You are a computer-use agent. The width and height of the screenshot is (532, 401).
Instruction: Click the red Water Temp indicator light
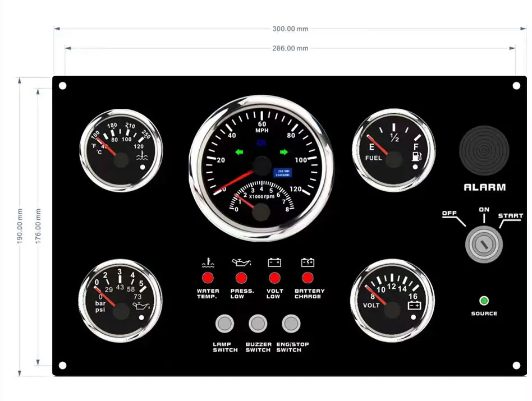pyautogui.click(x=208, y=278)
